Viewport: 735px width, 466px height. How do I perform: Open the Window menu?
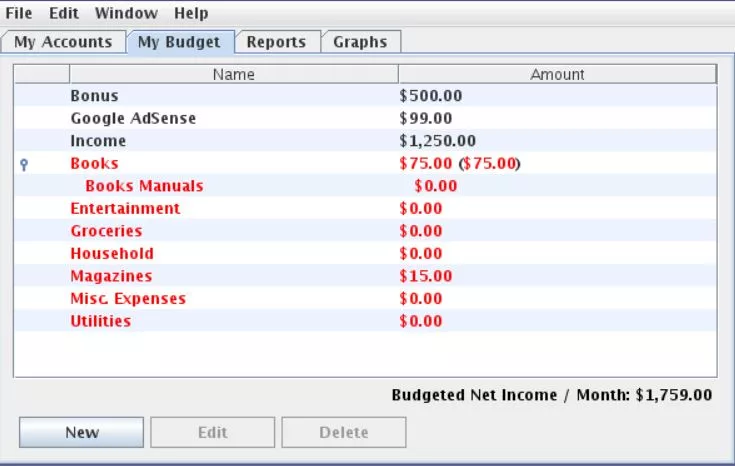coord(126,13)
